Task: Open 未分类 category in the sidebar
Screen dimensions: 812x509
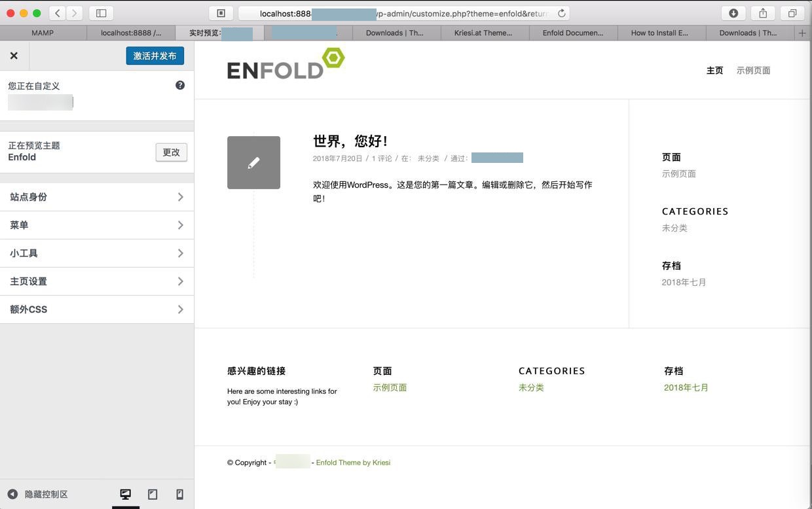Action: click(x=674, y=228)
